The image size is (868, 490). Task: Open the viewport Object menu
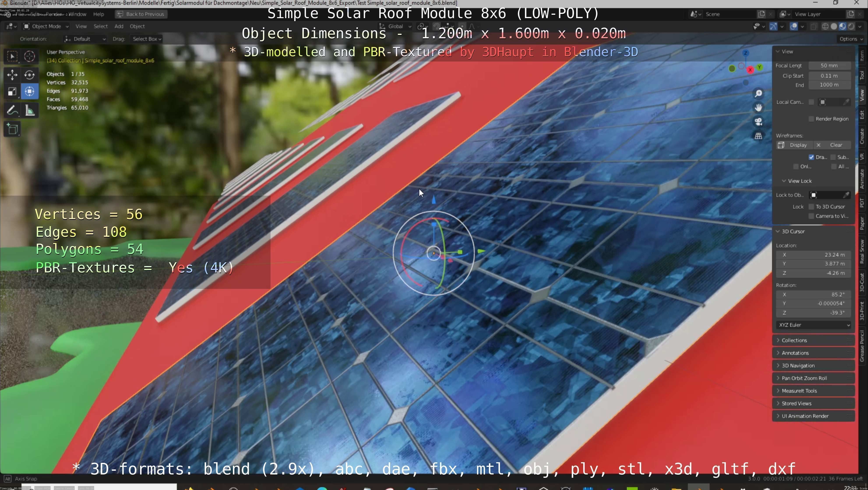[x=137, y=26]
